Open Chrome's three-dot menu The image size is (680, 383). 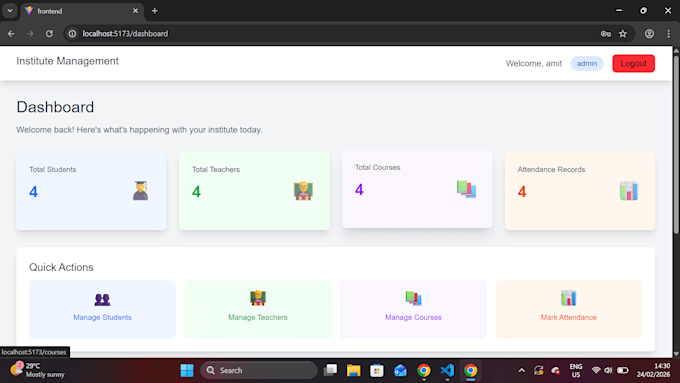[668, 33]
